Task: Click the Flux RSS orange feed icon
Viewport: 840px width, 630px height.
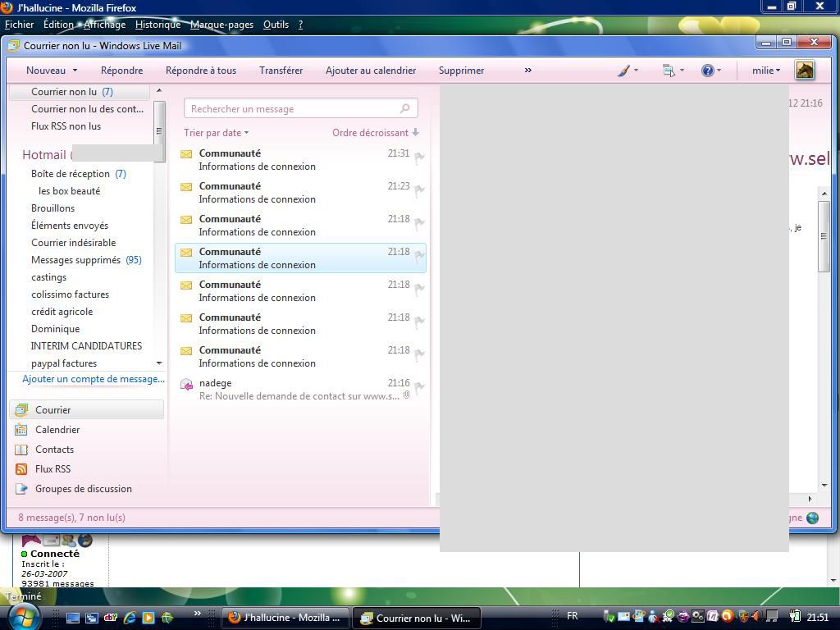Action: click(x=21, y=469)
